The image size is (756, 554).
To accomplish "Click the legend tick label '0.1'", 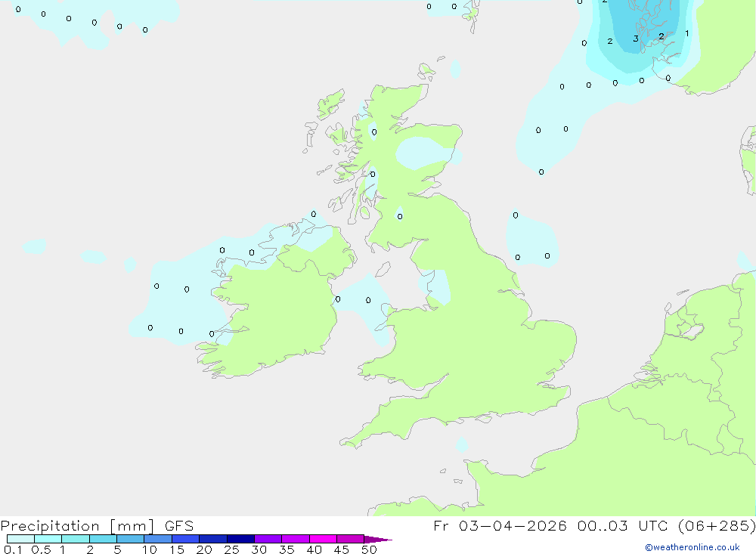I will coord(13,549).
